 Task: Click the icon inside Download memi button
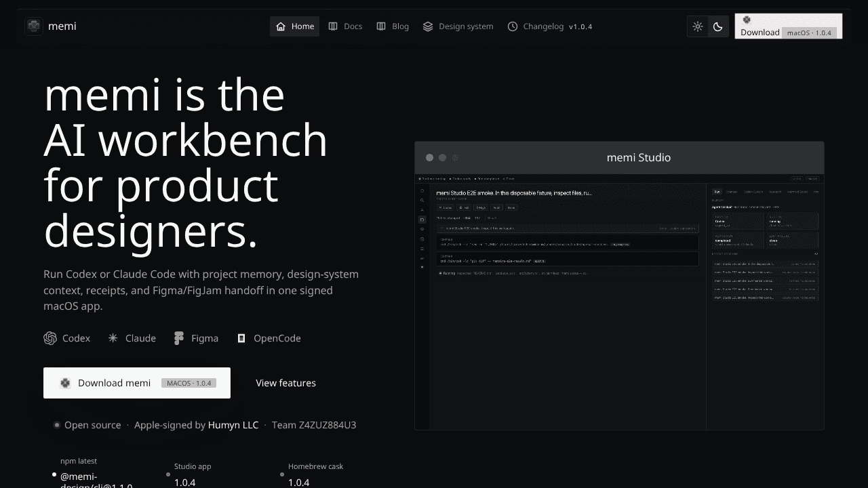tap(65, 383)
